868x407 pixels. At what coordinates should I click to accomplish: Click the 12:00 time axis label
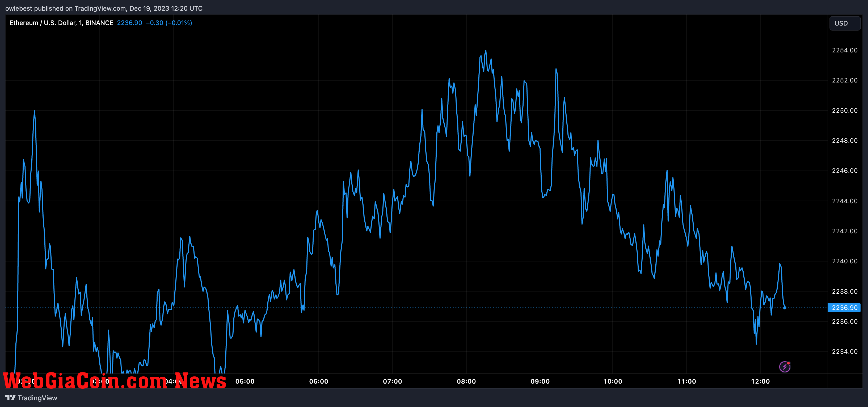tap(761, 381)
